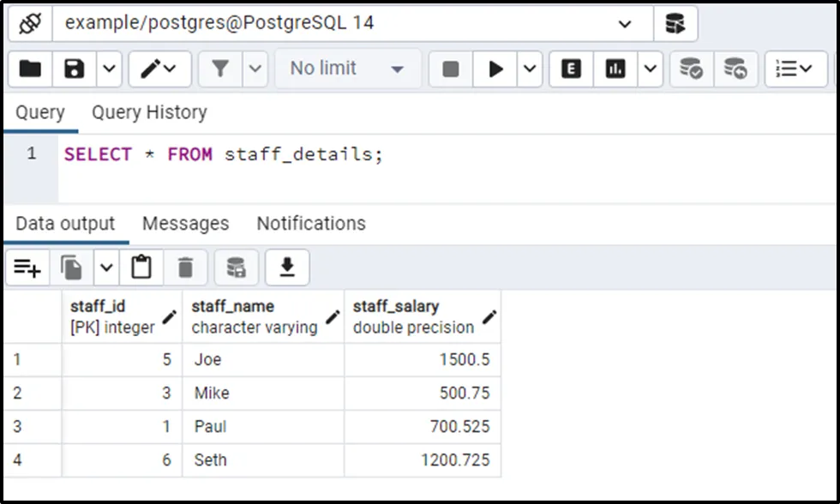Click the execute query play button
This screenshot has width=840, height=504.
(x=495, y=69)
